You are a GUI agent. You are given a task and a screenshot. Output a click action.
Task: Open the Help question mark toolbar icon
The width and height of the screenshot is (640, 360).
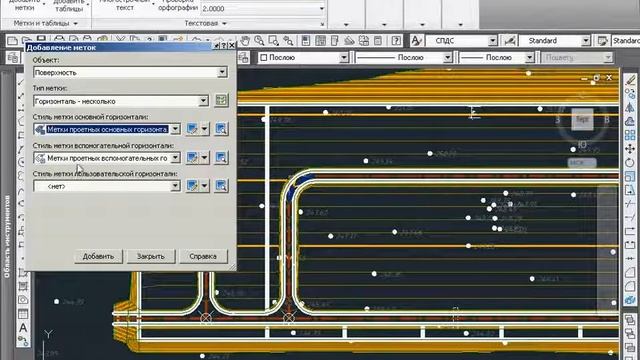[396, 40]
